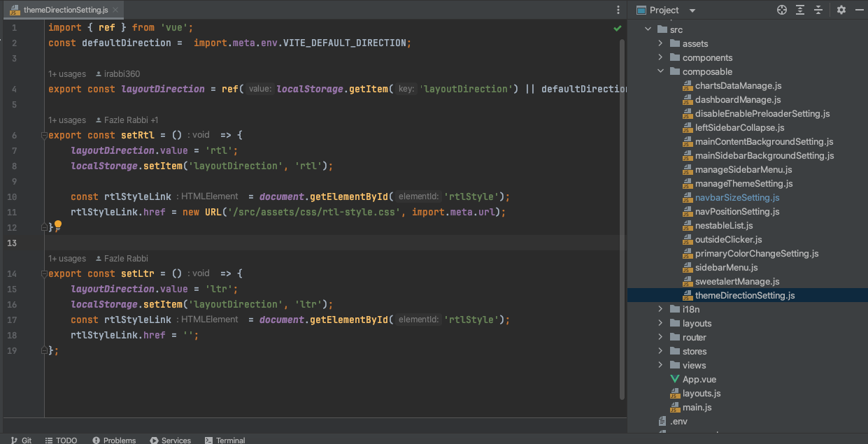Collapse the composable folder
The height and width of the screenshot is (444, 868).
[660, 71]
